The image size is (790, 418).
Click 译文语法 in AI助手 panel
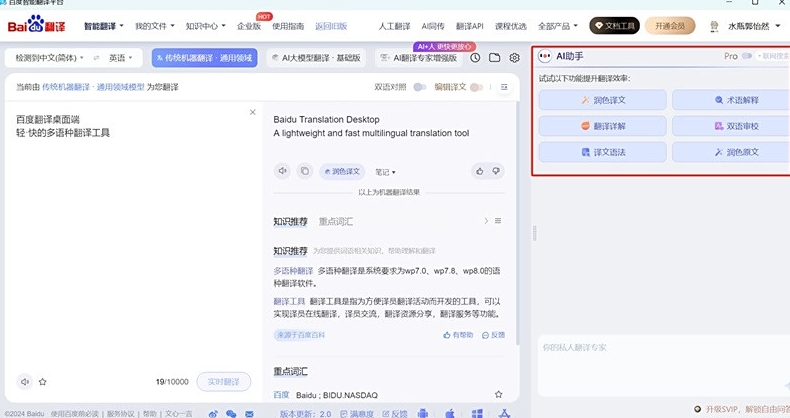click(x=603, y=152)
